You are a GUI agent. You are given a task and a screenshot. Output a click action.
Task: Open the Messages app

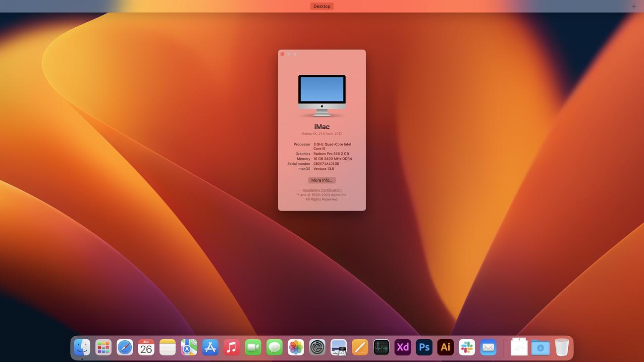coord(274,347)
